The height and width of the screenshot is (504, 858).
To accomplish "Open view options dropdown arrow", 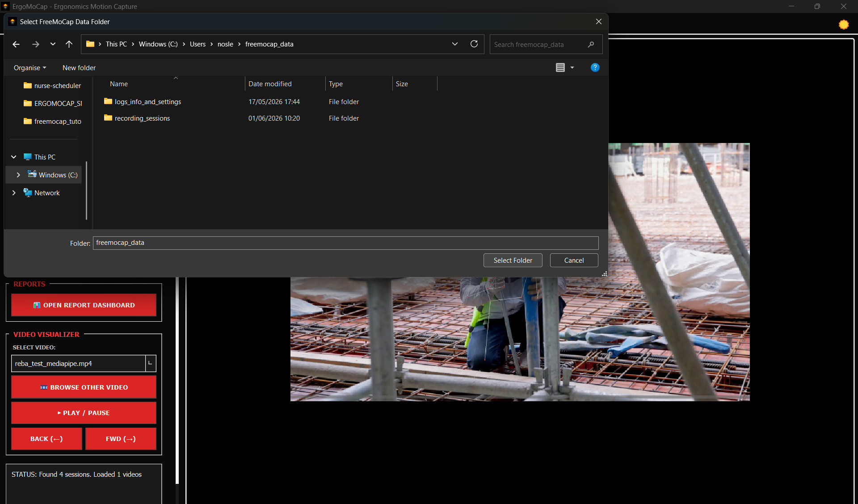I will (572, 67).
